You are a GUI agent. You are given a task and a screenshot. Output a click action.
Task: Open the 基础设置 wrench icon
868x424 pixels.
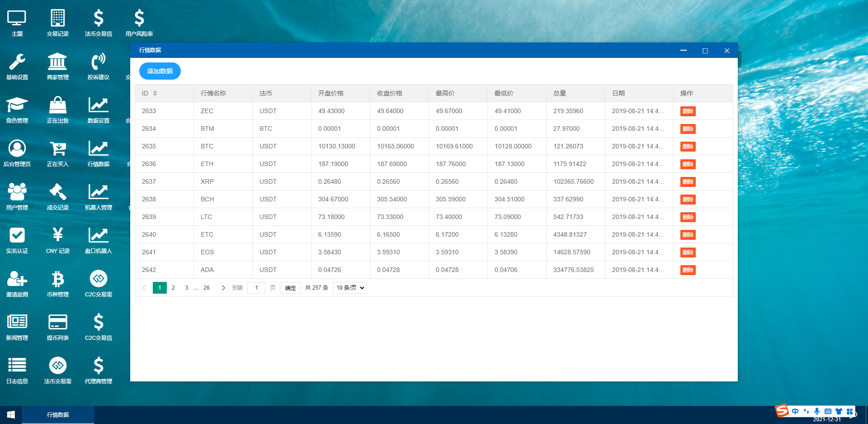pos(17,62)
